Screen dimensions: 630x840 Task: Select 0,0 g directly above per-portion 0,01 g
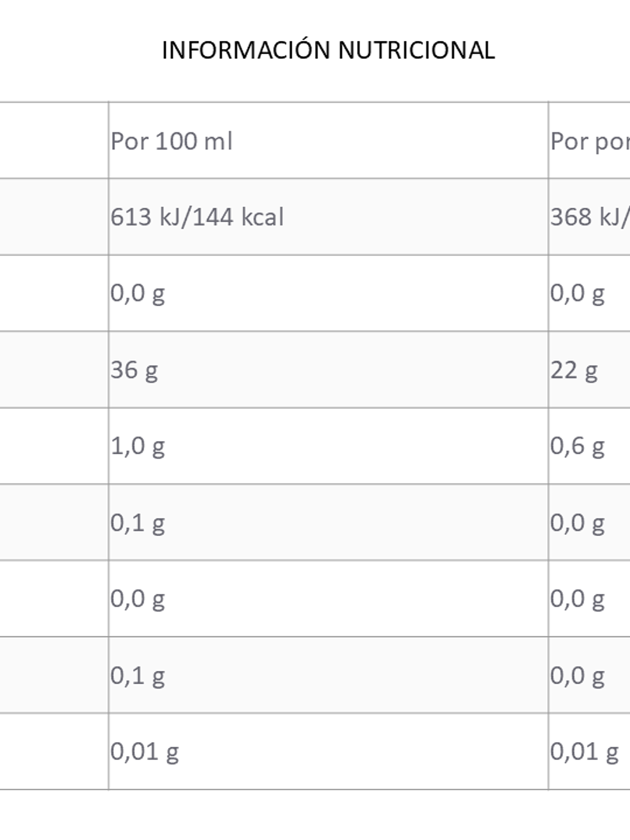577,675
